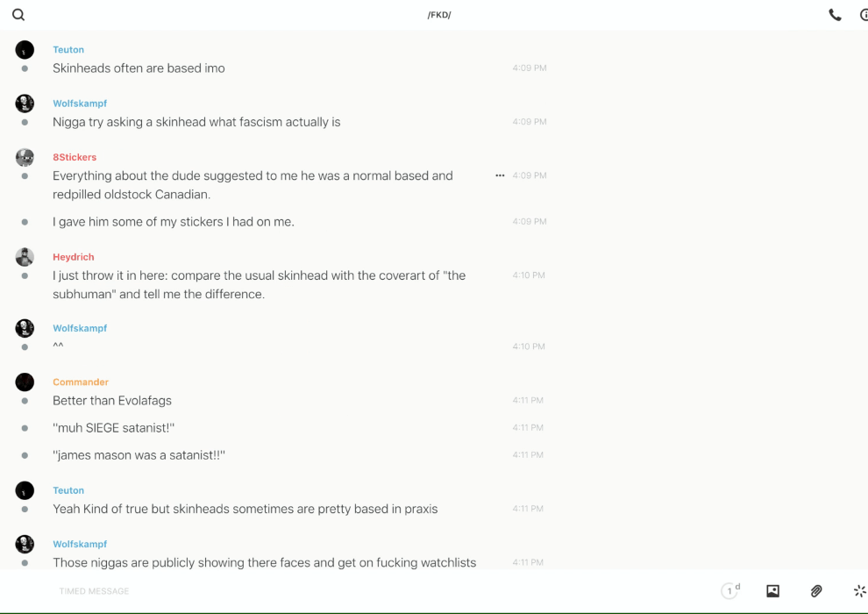
Task: Open the timed message duration timer
Action: click(x=730, y=591)
